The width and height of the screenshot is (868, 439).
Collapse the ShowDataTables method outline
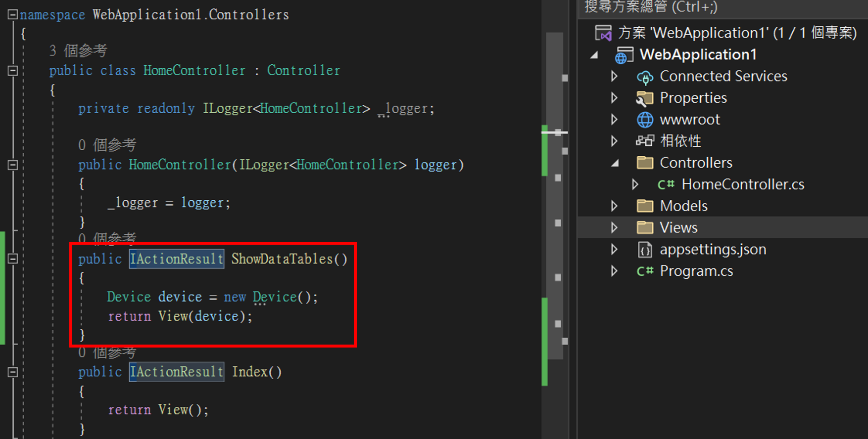click(x=13, y=259)
